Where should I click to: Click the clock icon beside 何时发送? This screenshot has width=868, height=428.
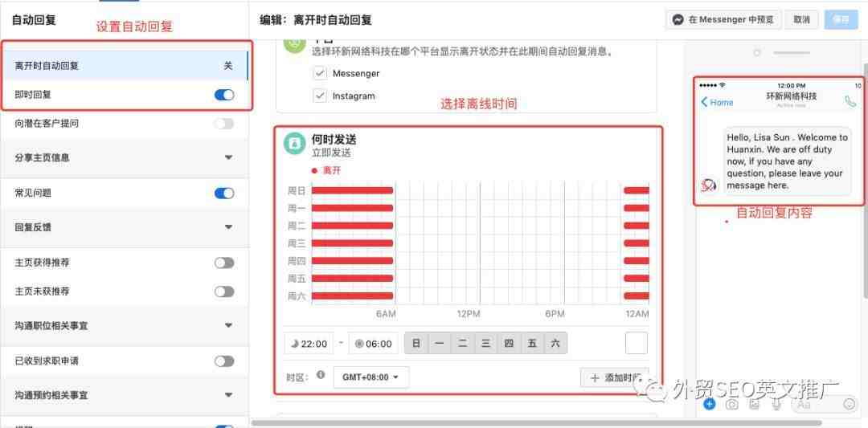[x=295, y=144]
